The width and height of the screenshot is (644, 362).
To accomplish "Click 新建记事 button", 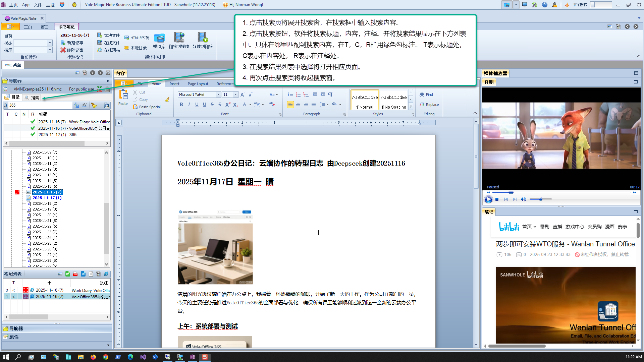I will [72, 43].
